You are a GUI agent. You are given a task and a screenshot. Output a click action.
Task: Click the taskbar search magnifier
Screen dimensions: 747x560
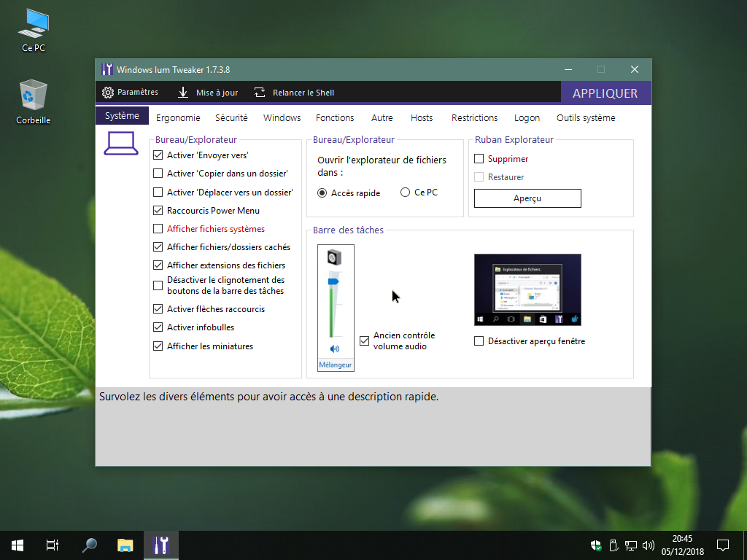tap(89, 545)
